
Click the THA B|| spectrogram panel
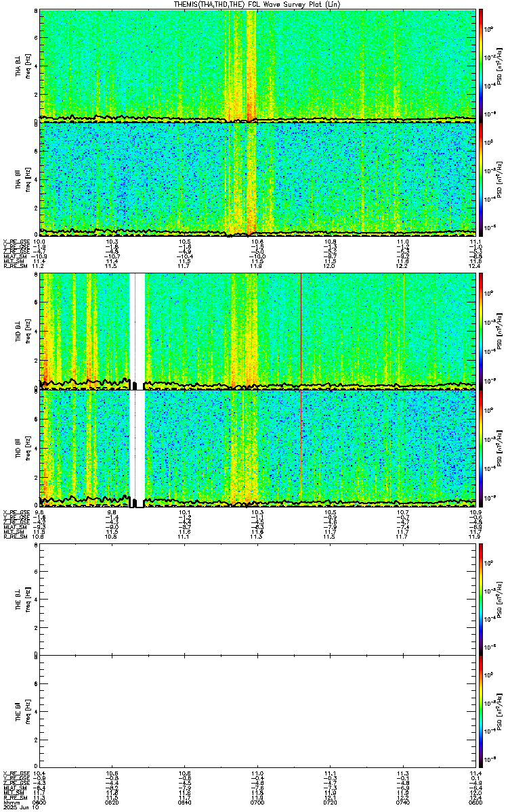(x=257, y=179)
